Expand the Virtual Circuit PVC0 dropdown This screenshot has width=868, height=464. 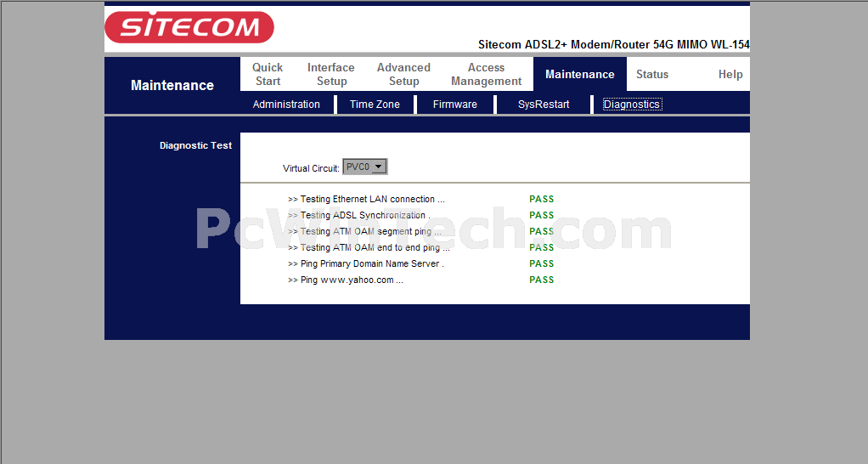[x=365, y=167]
